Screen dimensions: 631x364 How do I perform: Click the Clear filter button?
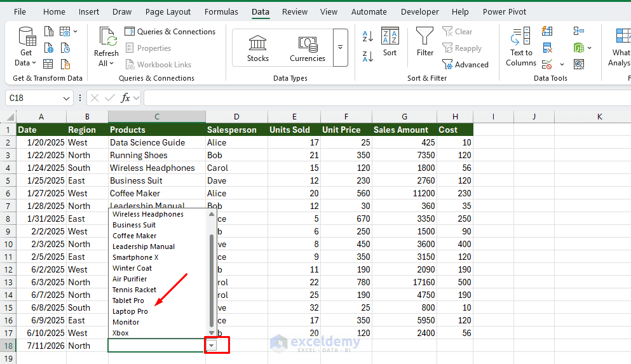[457, 31]
